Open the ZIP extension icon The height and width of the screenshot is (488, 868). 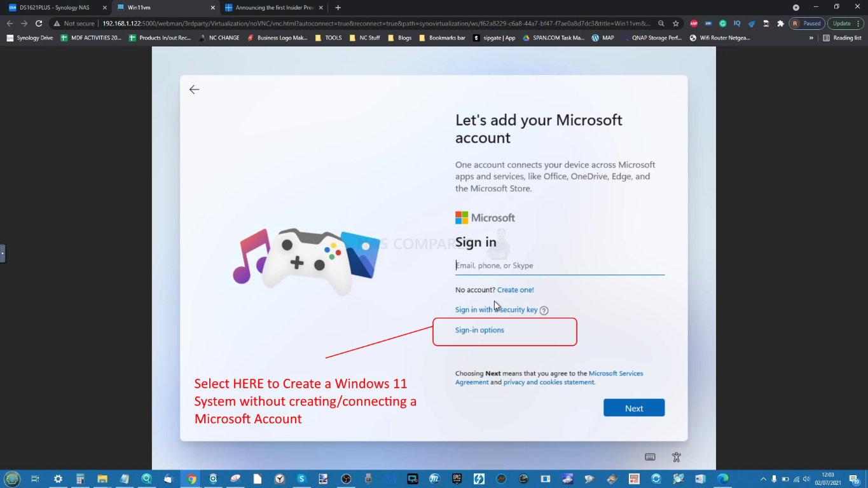click(x=708, y=24)
